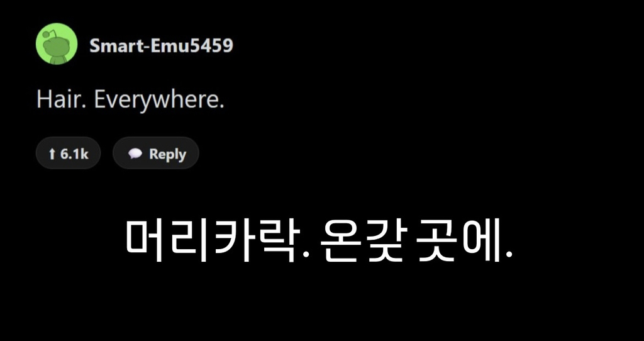Click the "Reply" label text
Image resolution: width=644 pixels, height=341 pixels.
[x=167, y=154]
